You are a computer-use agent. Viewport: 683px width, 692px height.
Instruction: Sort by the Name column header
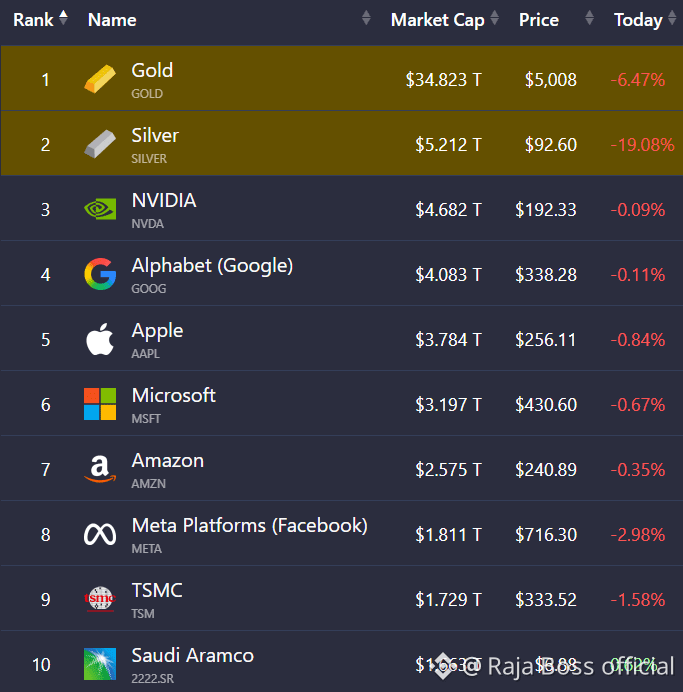coord(112,19)
